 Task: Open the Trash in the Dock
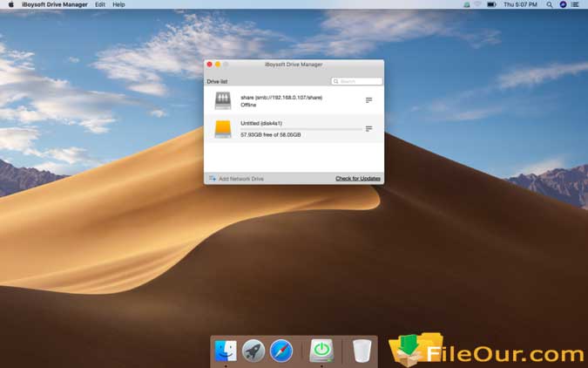pyautogui.click(x=362, y=351)
